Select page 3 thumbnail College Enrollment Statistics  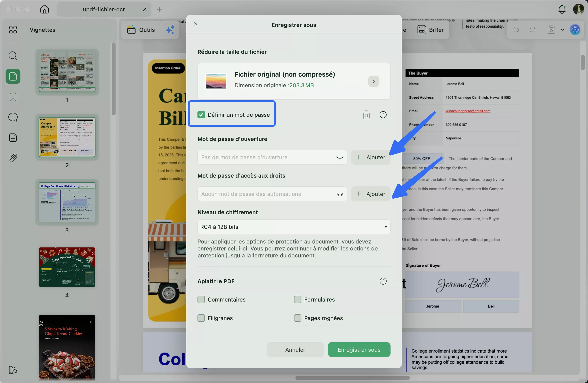pyautogui.click(x=67, y=202)
